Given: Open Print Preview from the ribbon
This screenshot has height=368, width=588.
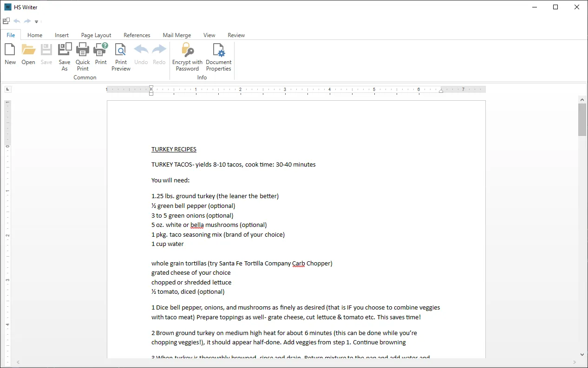Looking at the screenshot, I should pyautogui.click(x=120, y=53).
